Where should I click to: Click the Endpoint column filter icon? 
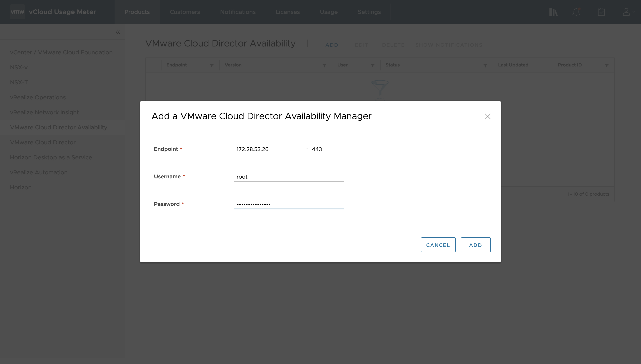212,65
